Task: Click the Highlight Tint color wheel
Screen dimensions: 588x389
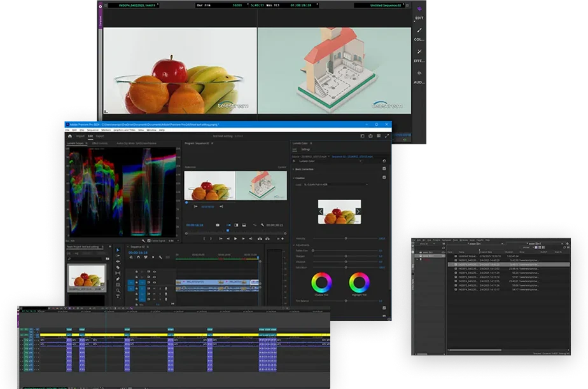Action: (x=359, y=282)
